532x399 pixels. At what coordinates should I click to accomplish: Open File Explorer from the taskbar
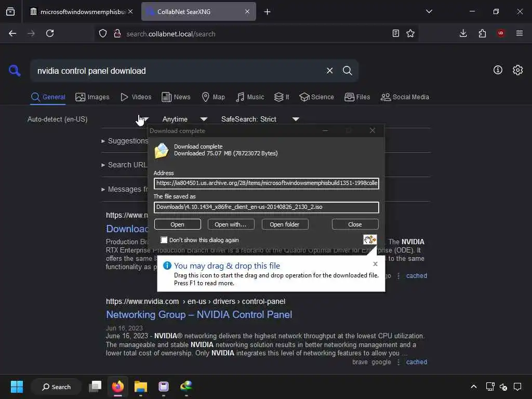(x=140, y=387)
